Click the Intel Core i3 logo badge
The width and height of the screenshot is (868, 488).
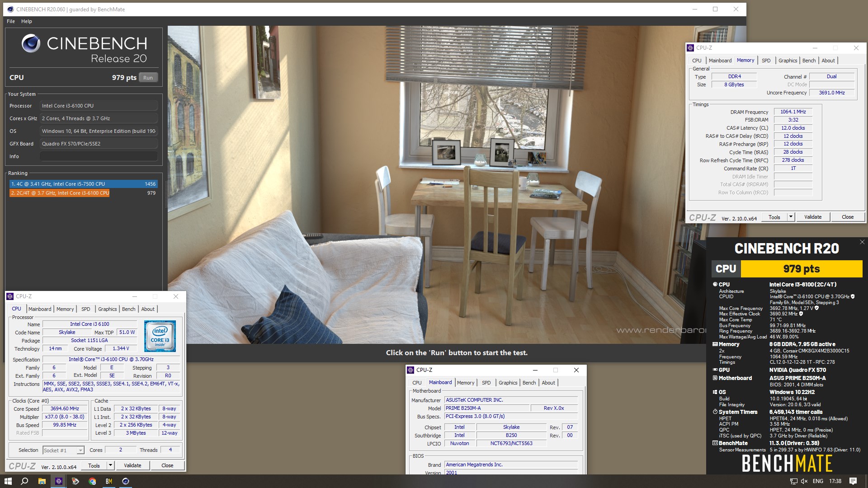[160, 336]
